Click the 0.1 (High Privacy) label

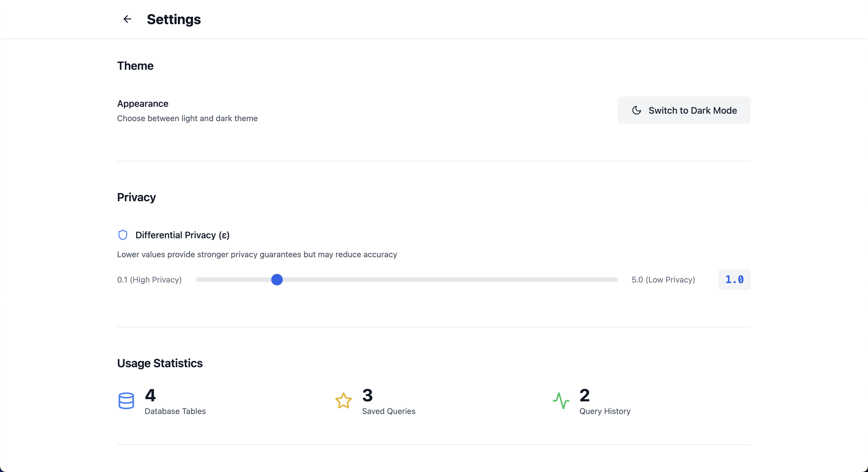pyautogui.click(x=149, y=279)
